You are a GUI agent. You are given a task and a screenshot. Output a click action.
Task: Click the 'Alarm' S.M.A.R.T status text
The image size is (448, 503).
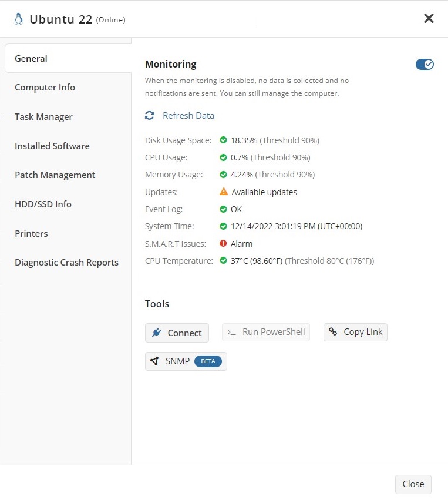pos(242,244)
